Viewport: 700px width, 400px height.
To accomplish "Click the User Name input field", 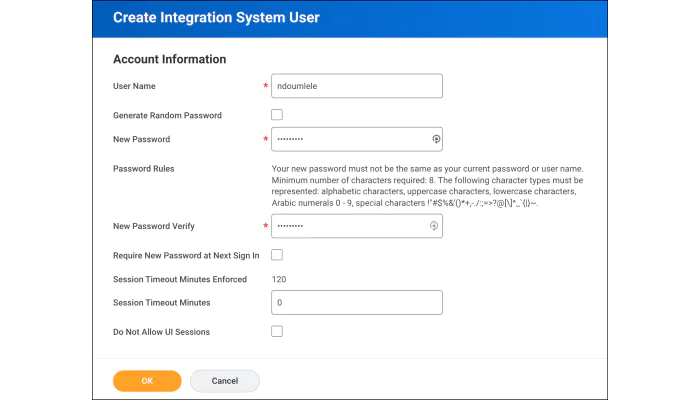I will point(356,86).
